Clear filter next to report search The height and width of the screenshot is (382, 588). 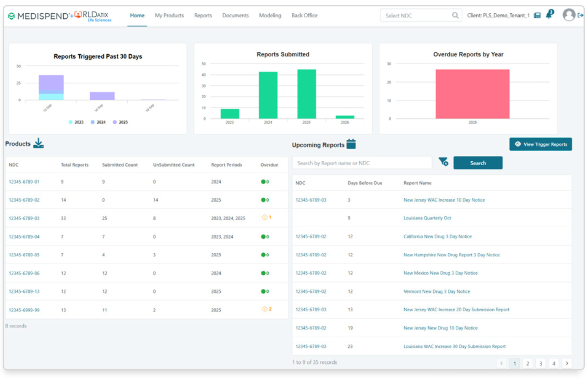point(443,162)
